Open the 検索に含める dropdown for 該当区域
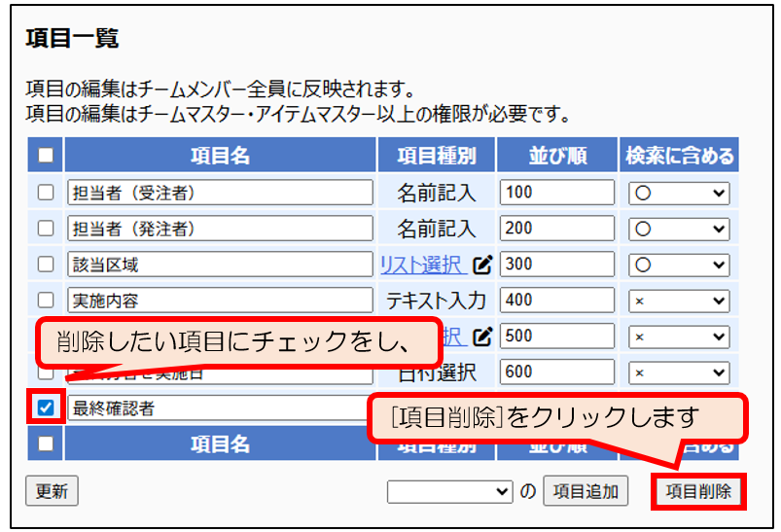The width and height of the screenshot is (781, 532). [x=678, y=264]
